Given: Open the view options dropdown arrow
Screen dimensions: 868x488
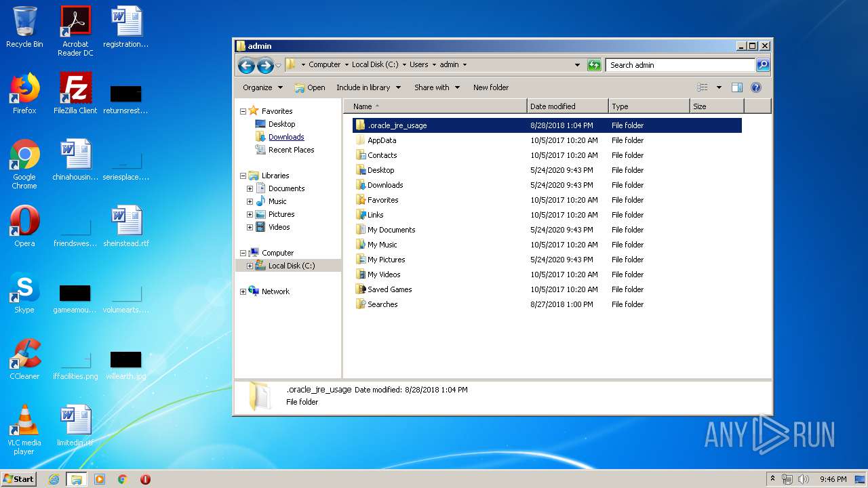Looking at the screenshot, I should (719, 87).
